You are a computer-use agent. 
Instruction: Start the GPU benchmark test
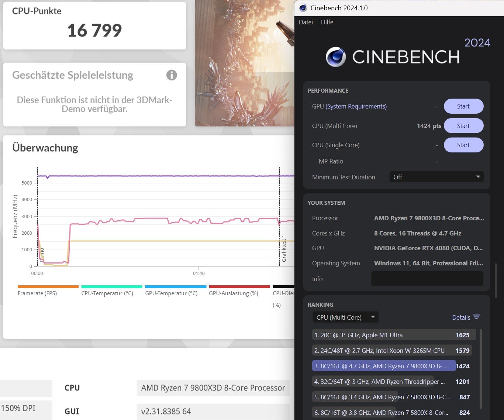tap(463, 106)
